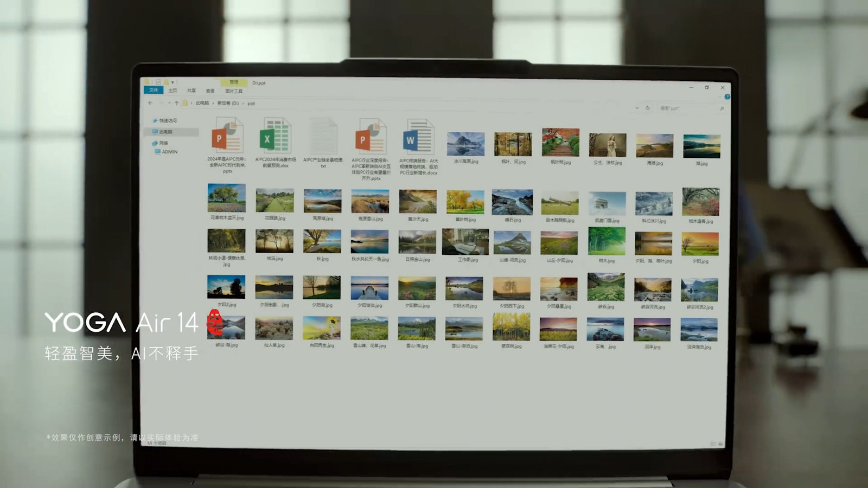Select the 花草树木蓝天.jpg thumbnail
The height and width of the screenshot is (488, 868).
(226, 198)
